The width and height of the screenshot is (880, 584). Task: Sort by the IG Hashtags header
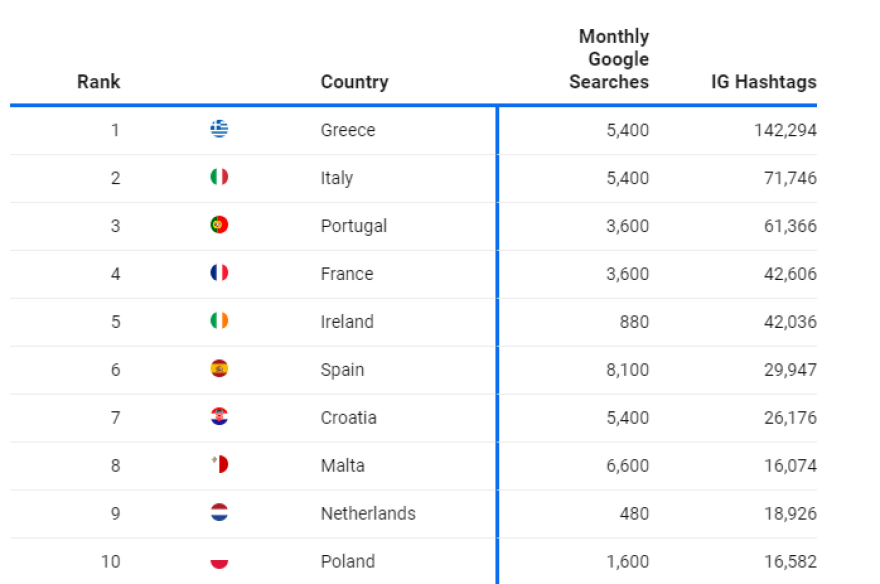tap(763, 82)
